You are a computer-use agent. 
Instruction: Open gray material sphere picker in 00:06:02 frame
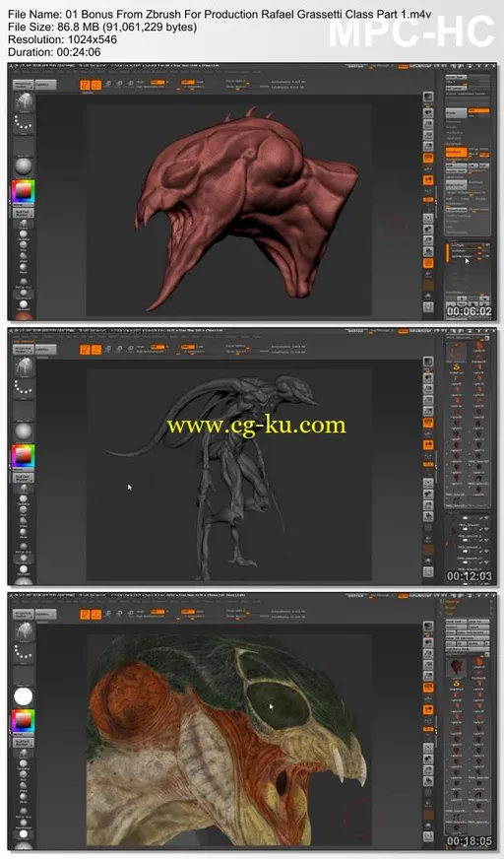(x=24, y=167)
